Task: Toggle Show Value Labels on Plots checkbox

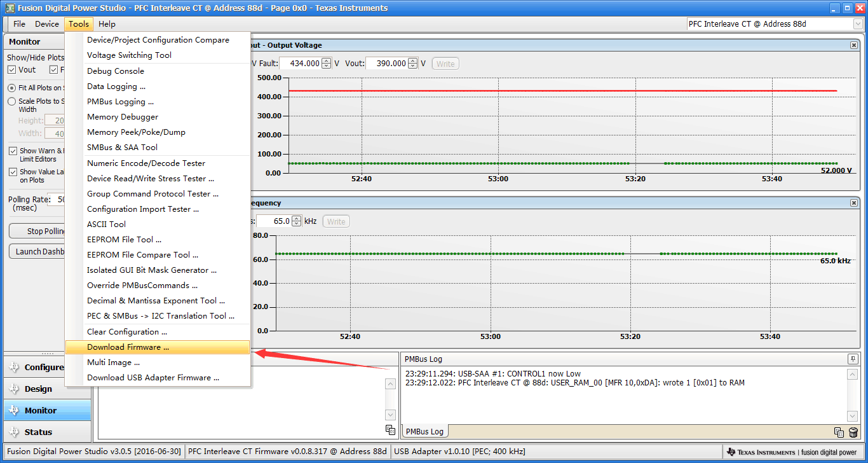Action: click(13, 172)
